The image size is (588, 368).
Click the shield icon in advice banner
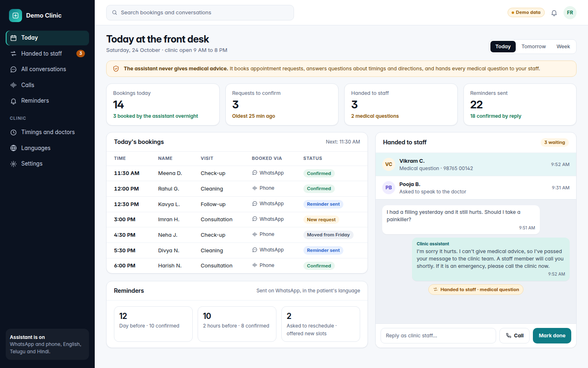point(116,69)
